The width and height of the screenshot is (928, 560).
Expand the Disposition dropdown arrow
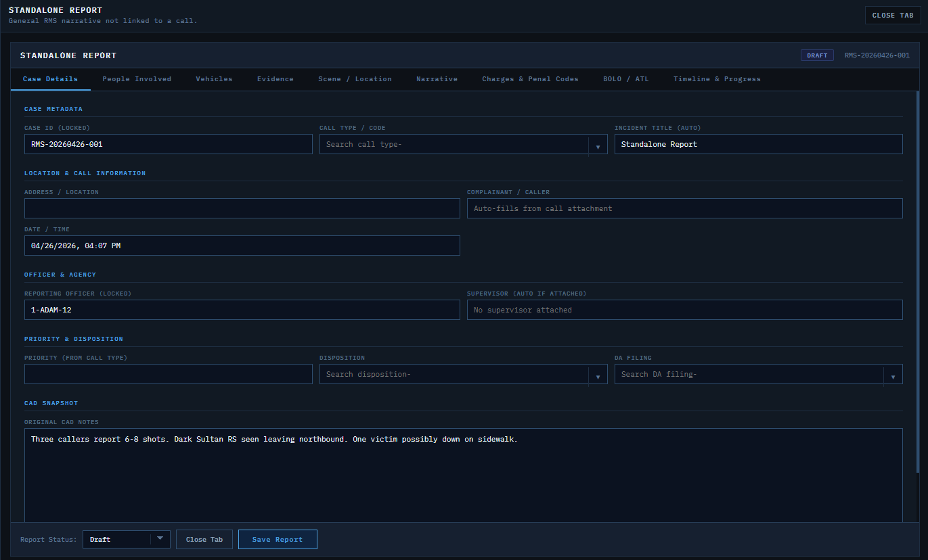(598, 375)
